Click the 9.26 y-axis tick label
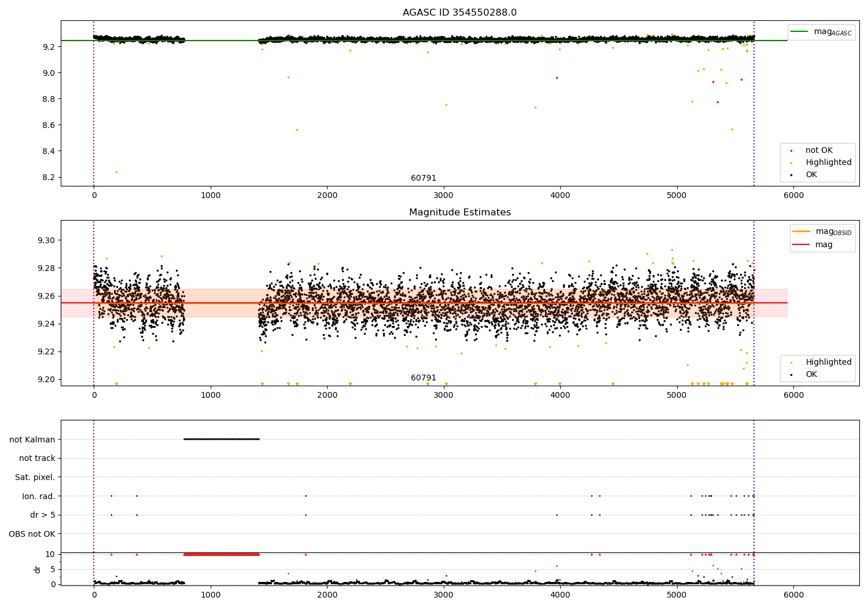The width and height of the screenshot is (868, 608). point(46,296)
